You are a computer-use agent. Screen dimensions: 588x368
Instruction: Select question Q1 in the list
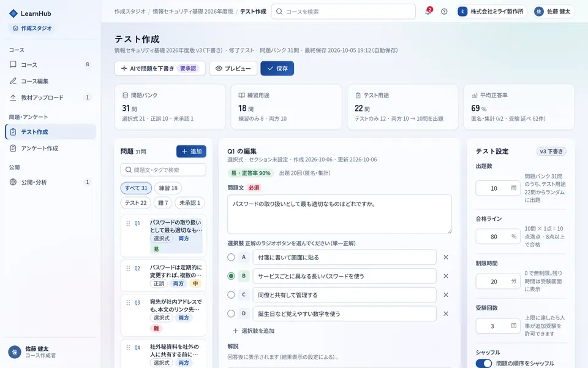tap(163, 236)
